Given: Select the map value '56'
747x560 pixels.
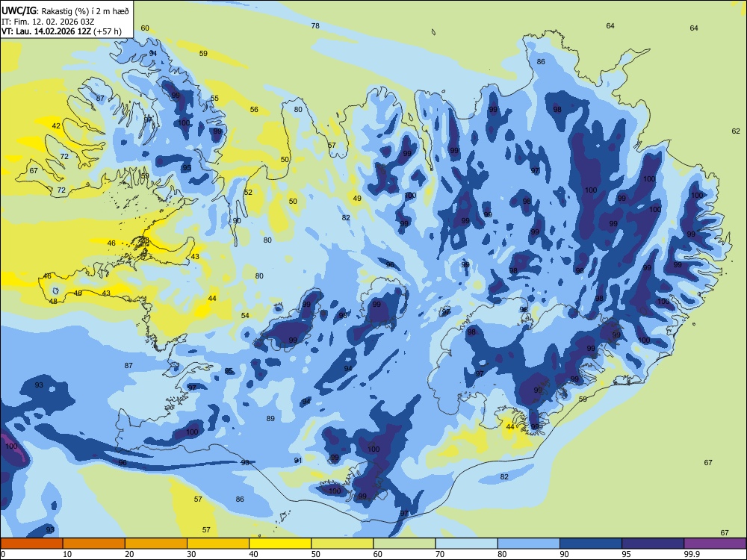Looking at the screenshot, I should coord(255,110).
